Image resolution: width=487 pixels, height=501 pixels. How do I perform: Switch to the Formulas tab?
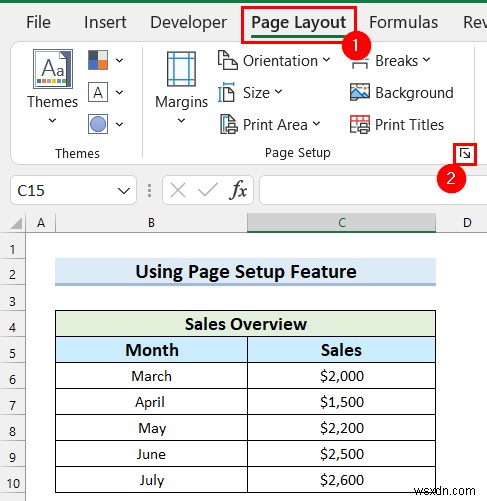click(x=403, y=23)
